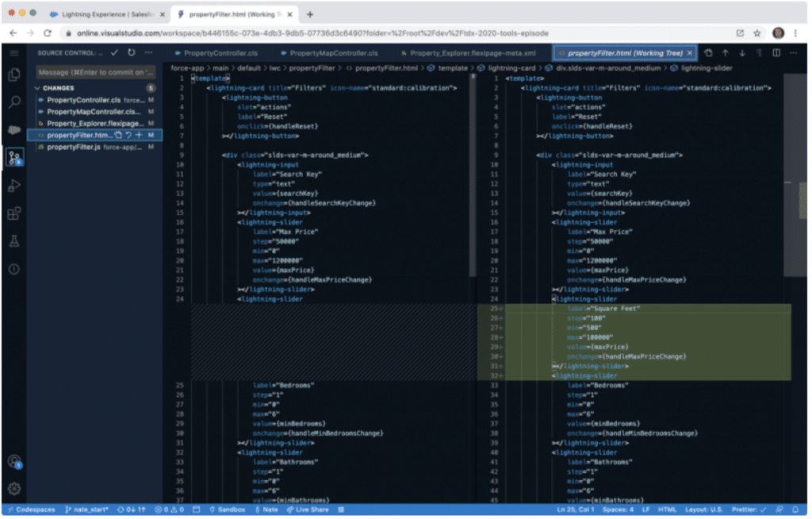Open the Test beaker view
This screenshot has width=812, height=519.
[x=14, y=241]
